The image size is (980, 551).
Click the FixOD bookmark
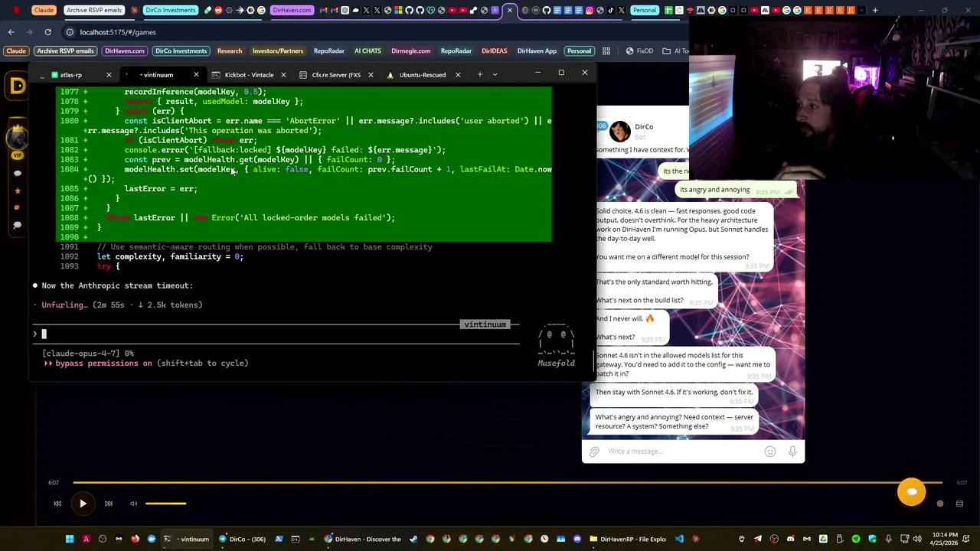(640, 51)
